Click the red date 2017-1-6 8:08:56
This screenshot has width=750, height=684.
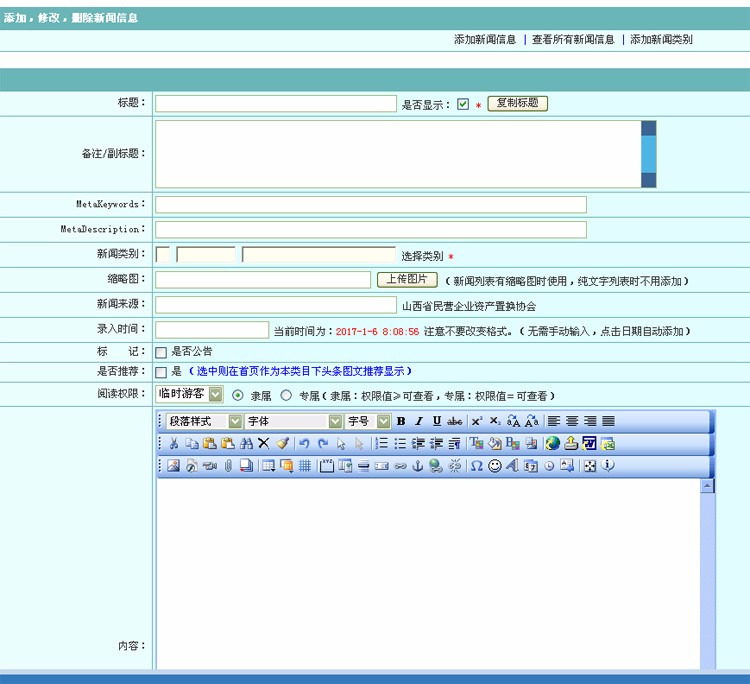click(377, 331)
